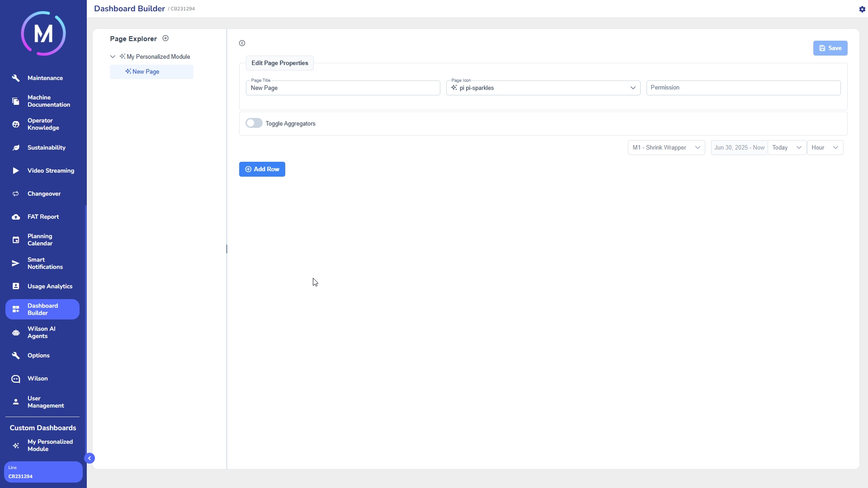Select New Page in the Page Explorer
This screenshot has width=868, height=488.
(146, 72)
